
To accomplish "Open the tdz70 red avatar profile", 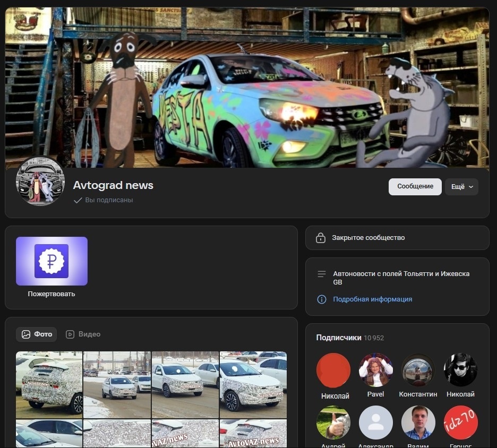I will (460, 423).
